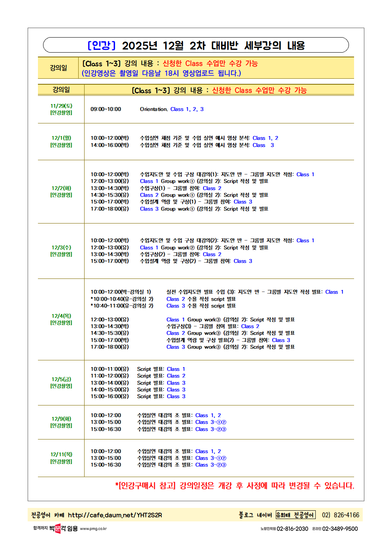Viewport: 392px width, 555px height.
Task: Select the 12/2(화) date cell
Action: 61,191
